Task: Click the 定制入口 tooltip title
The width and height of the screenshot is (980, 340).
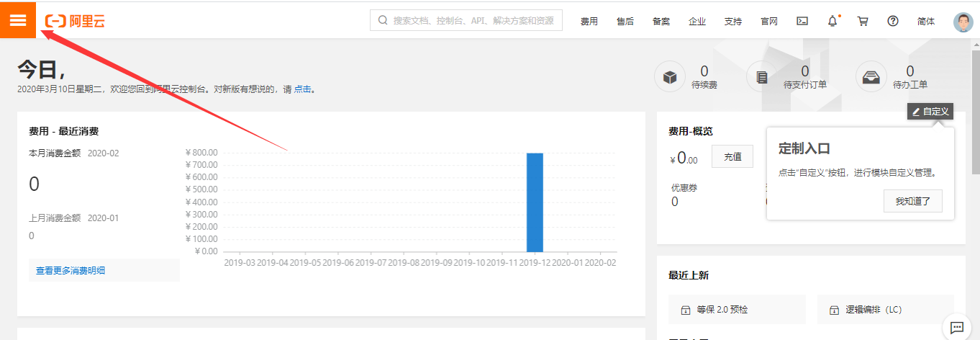Action: (804, 148)
